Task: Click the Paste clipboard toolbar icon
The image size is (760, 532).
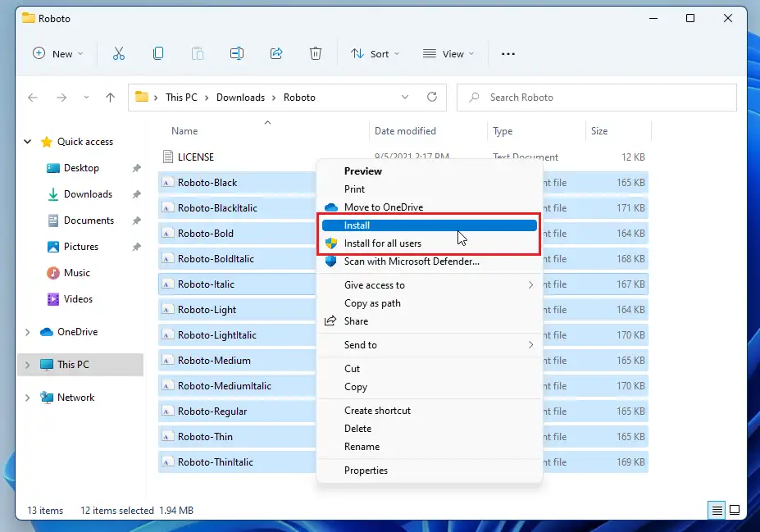Action: pos(198,53)
